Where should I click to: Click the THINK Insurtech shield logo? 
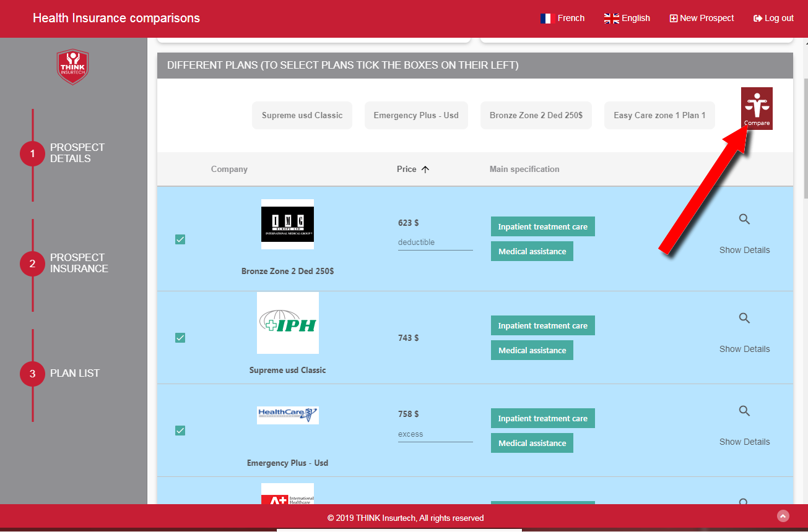click(x=73, y=67)
